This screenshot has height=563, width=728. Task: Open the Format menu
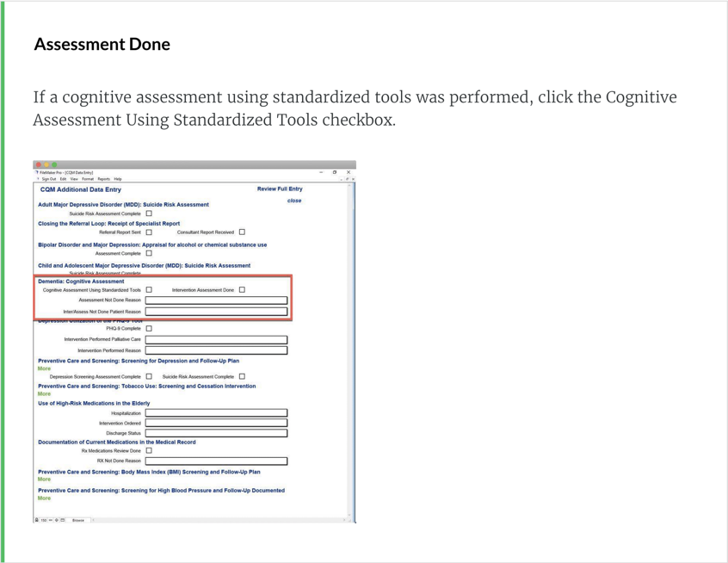[88, 179]
